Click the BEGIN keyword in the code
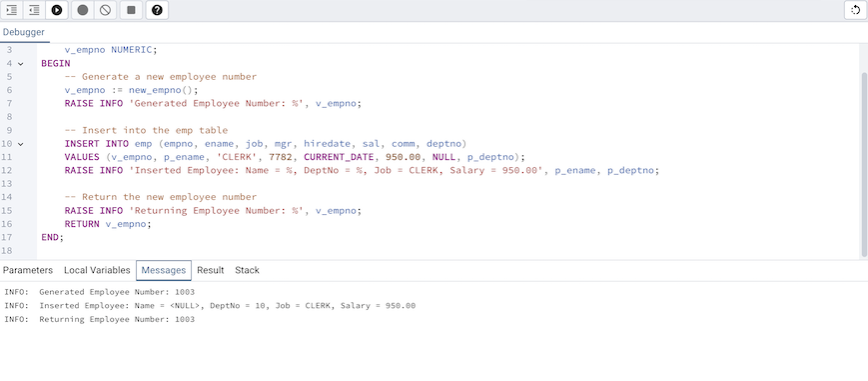Viewport: 868px width, 381px height. tap(55, 63)
